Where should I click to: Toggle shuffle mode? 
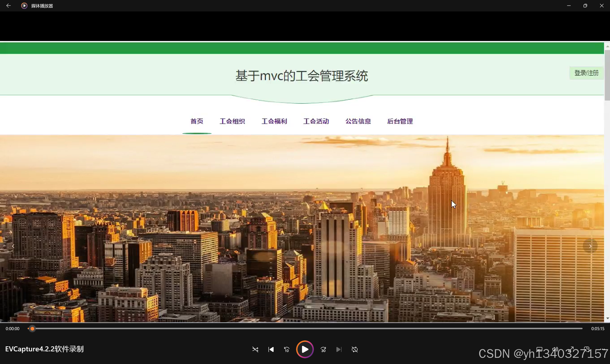pyautogui.click(x=255, y=349)
